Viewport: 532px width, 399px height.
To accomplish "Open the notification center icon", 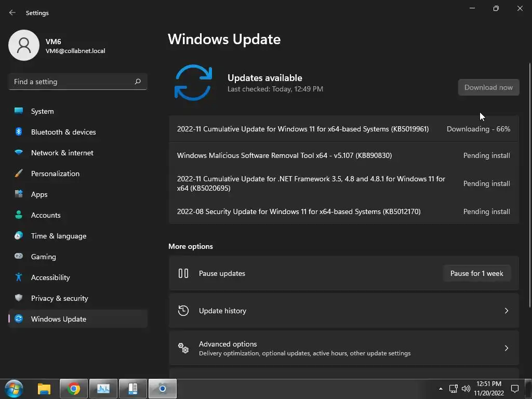I will point(515,389).
